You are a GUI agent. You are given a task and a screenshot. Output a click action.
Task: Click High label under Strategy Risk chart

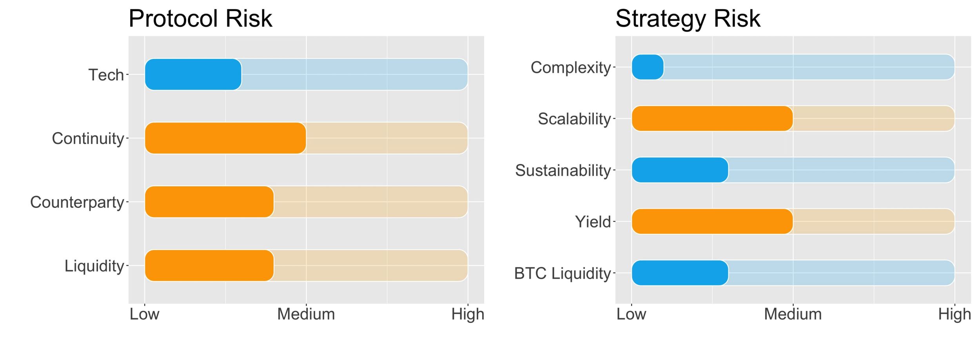[x=955, y=315]
